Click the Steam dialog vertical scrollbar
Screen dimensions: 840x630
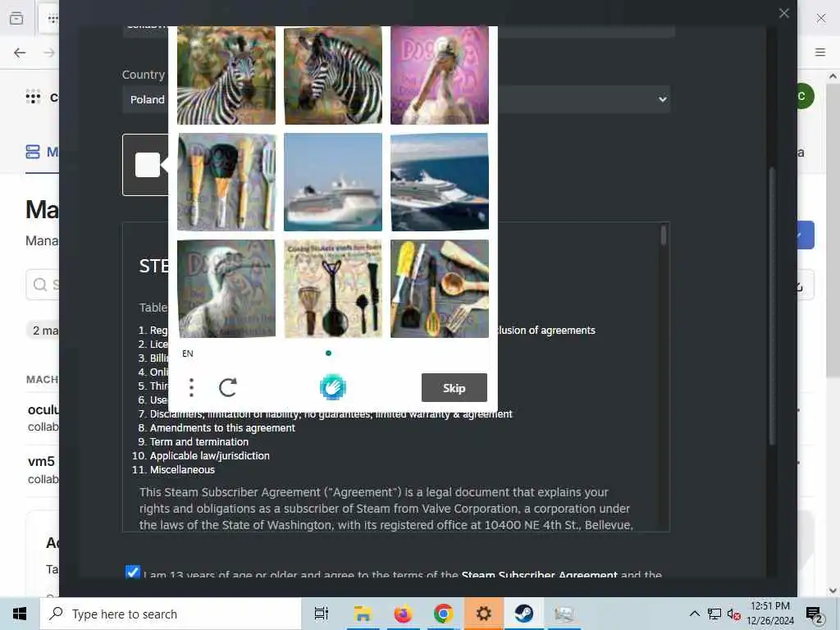point(772,305)
